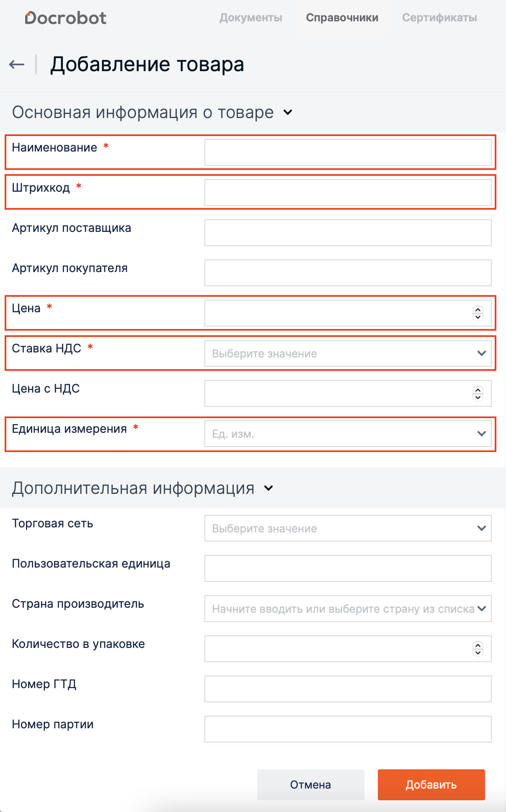Select the Справочники tab
506x812 pixels.
[x=342, y=18]
